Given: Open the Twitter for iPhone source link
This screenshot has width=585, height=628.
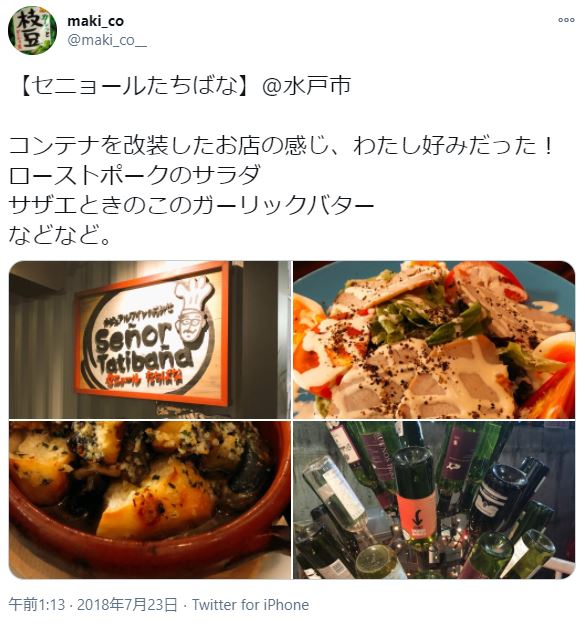Looking at the screenshot, I should tap(251, 604).
